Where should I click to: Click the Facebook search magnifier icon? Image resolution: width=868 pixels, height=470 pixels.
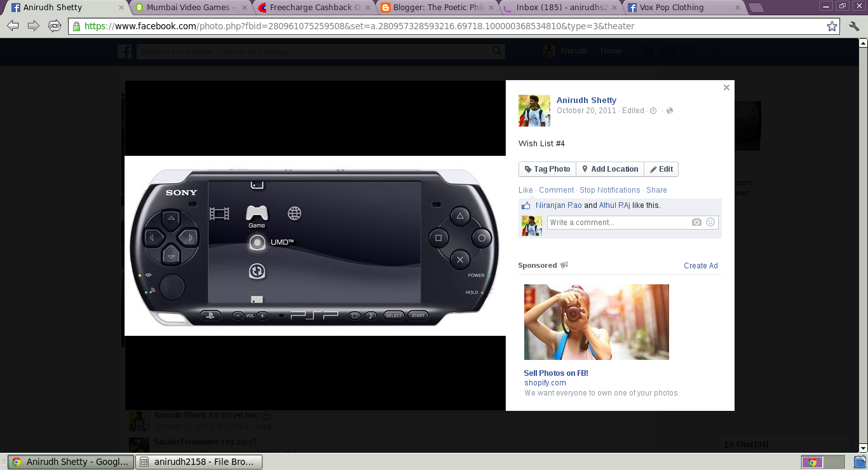click(x=498, y=52)
